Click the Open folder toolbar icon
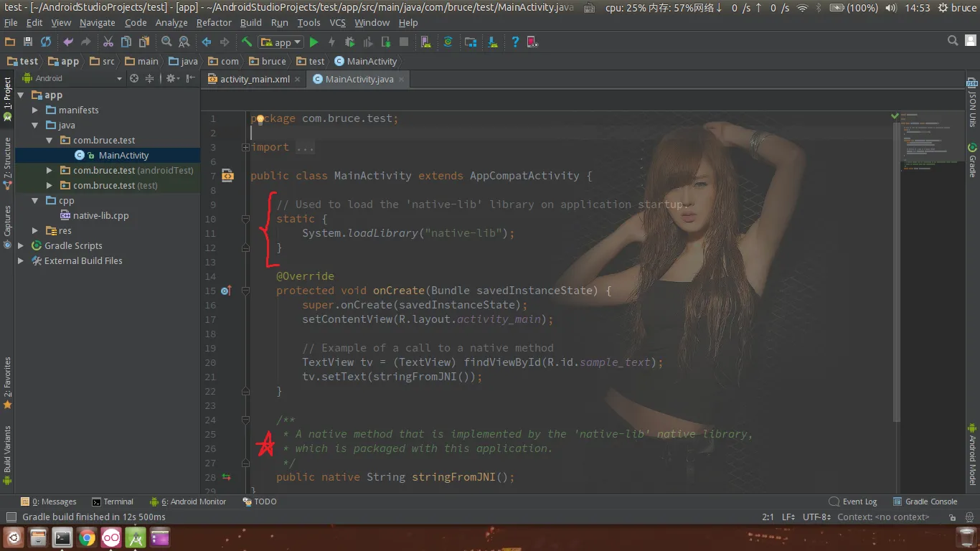The height and width of the screenshot is (551, 980). tap(10, 42)
